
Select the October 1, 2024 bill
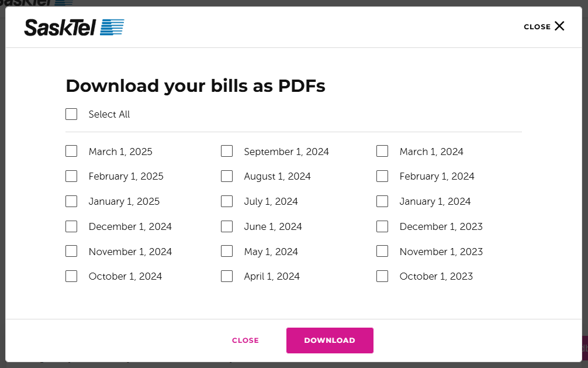tap(71, 276)
